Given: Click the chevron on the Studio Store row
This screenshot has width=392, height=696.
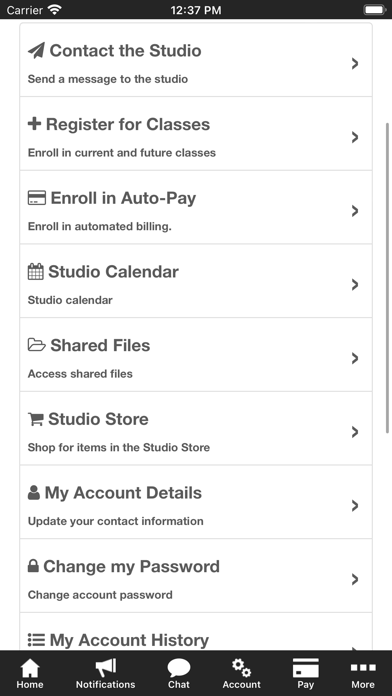Looking at the screenshot, I should (355, 432).
